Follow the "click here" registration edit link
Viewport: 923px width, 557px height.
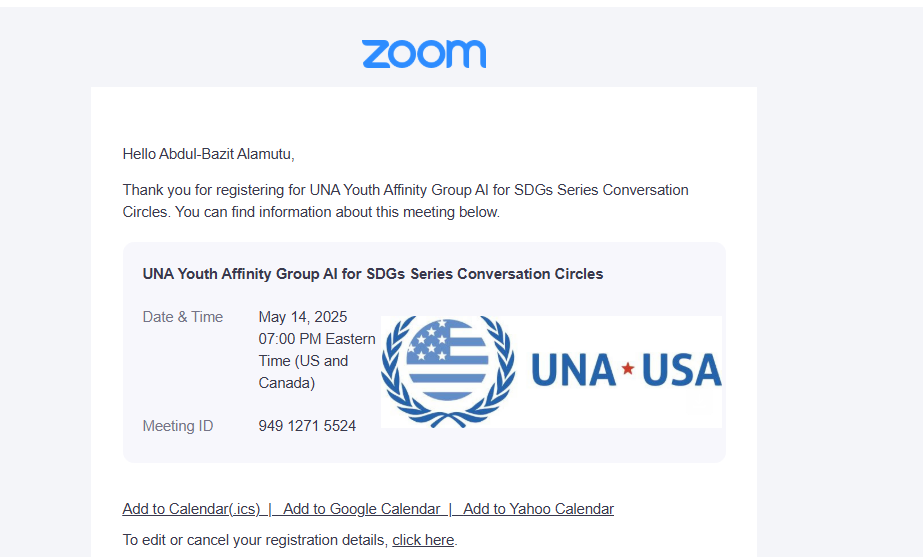pyautogui.click(x=423, y=540)
